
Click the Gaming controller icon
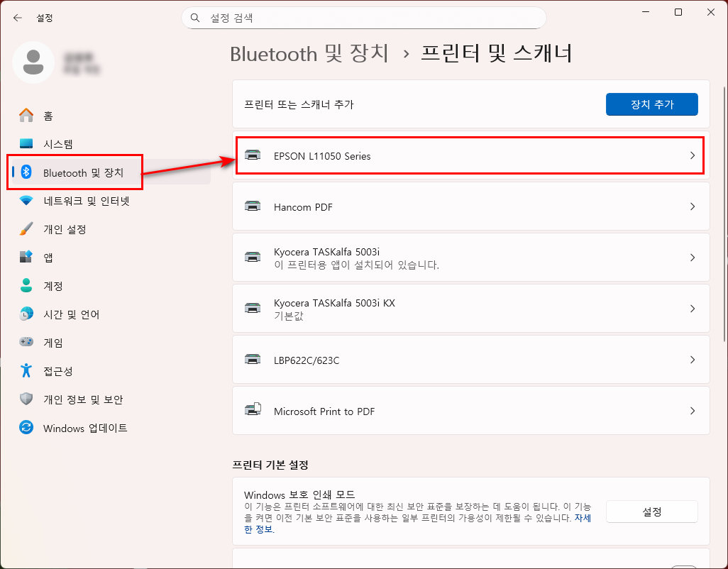tap(26, 342)
